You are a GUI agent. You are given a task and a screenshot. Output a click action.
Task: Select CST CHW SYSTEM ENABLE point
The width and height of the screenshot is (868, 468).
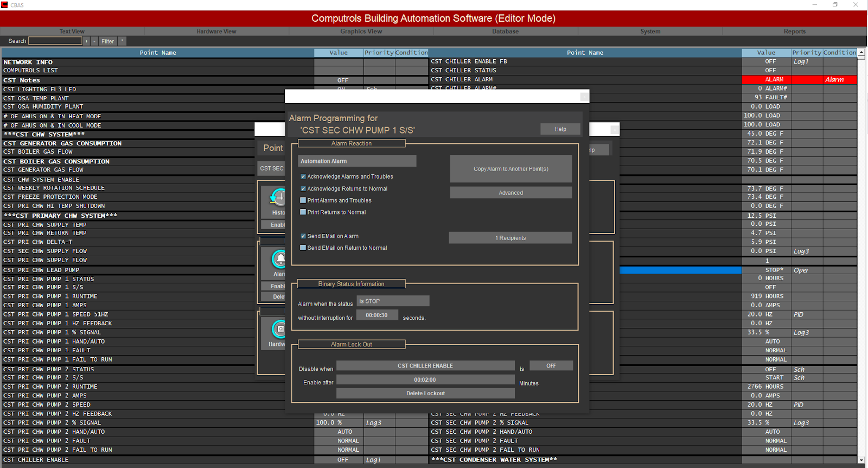tap(128, 180)
